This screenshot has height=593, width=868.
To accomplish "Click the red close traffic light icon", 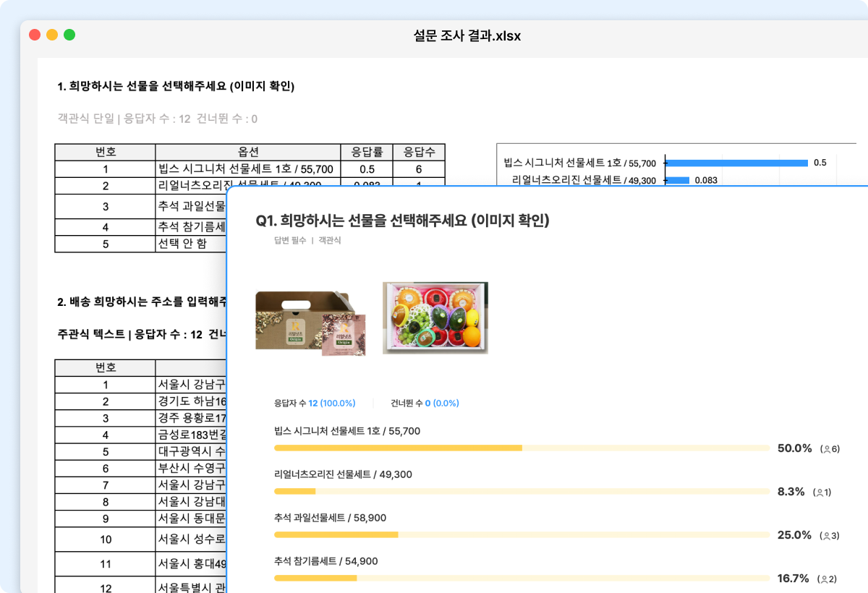I will (34, 34).
